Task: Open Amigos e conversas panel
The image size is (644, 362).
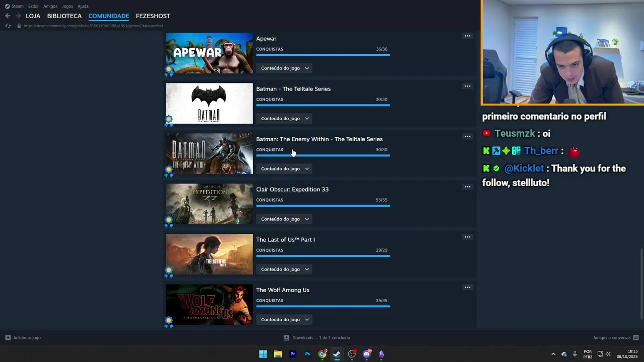Action: coord(616,338)
